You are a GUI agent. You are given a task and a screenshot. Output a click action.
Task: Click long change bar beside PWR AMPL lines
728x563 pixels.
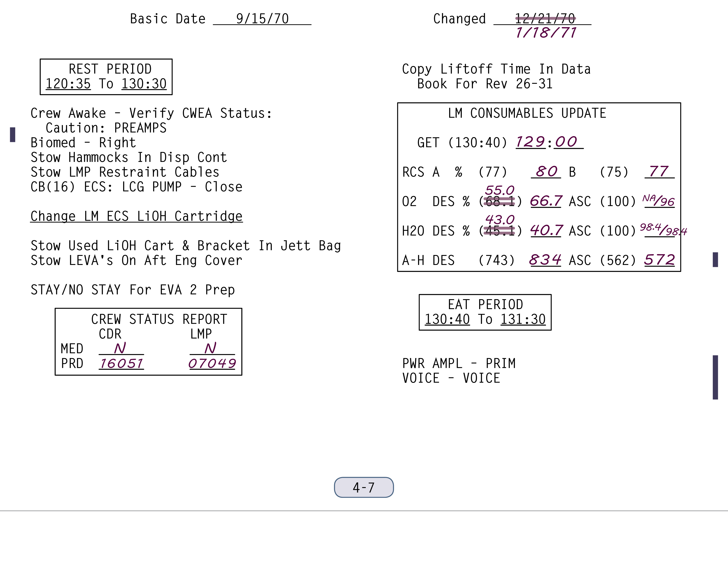tap(715, 377)
